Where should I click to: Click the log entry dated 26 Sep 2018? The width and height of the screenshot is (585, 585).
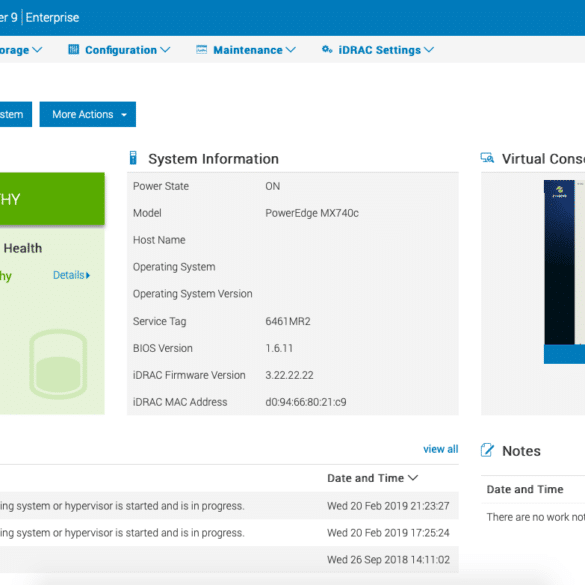click(229, 560)
